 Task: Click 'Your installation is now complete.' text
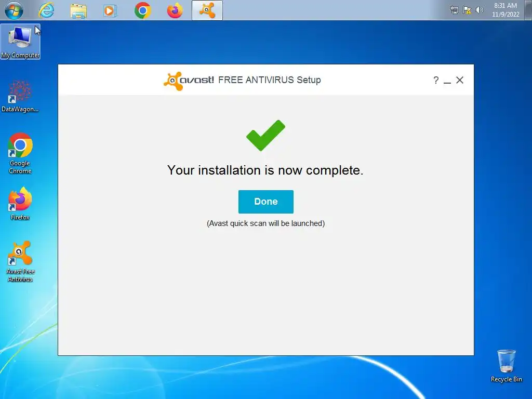coord(265,170)
